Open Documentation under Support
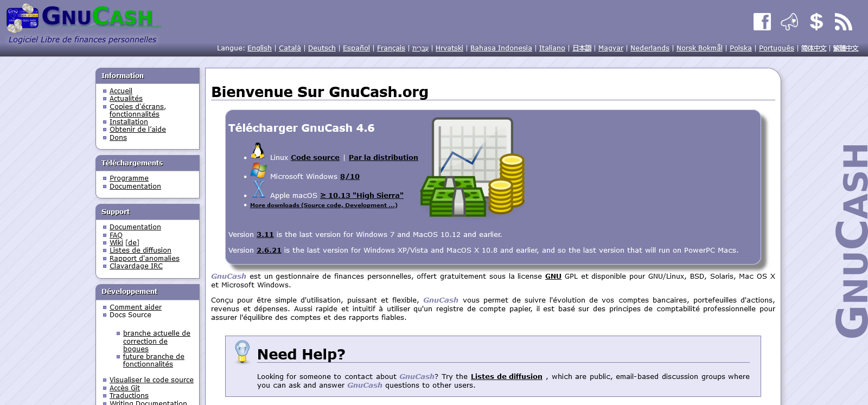The width and height of the screenshot is (868, 405). pos(135,227)
